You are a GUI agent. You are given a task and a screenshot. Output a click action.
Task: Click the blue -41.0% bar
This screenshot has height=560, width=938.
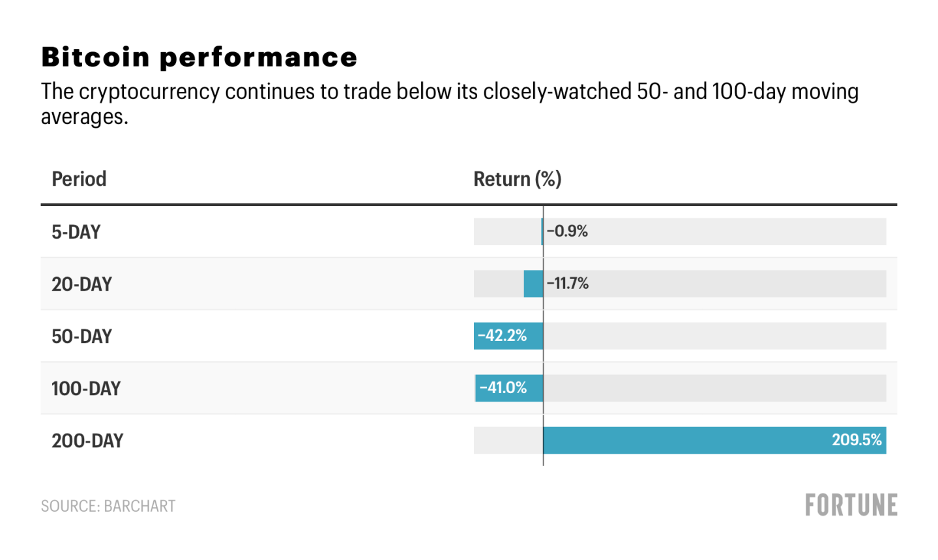[508, 388]
